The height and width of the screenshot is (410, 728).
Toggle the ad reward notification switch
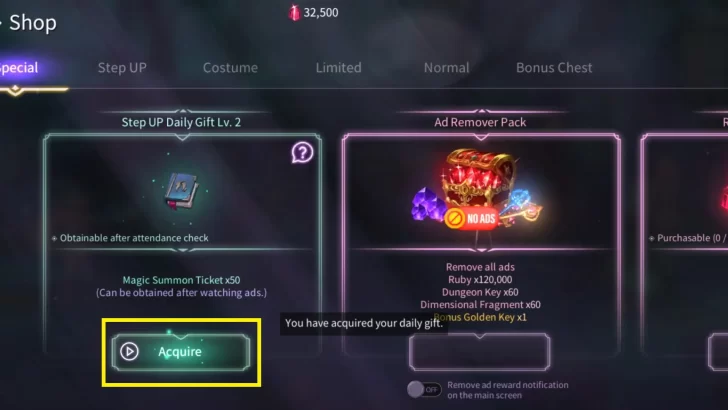(x=423, y=389)
